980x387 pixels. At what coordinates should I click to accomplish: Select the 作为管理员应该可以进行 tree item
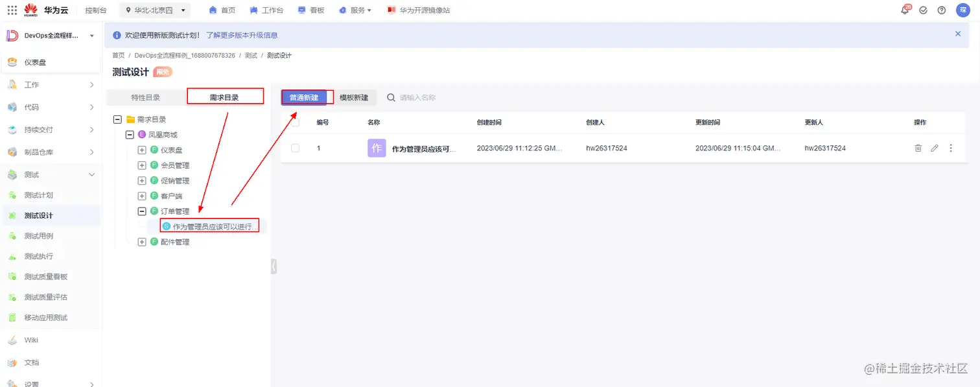point(210,226)
